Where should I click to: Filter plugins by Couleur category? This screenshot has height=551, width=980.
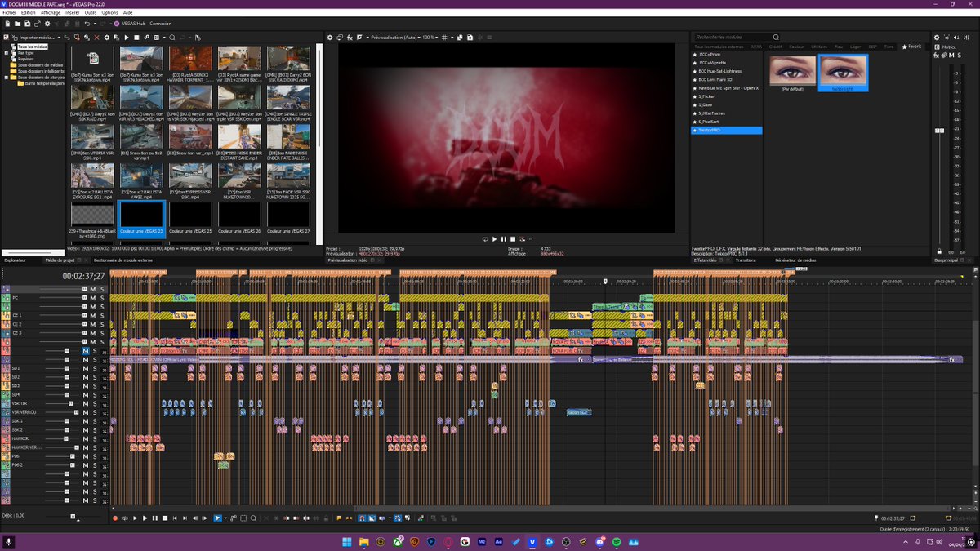tap(796, 47)
